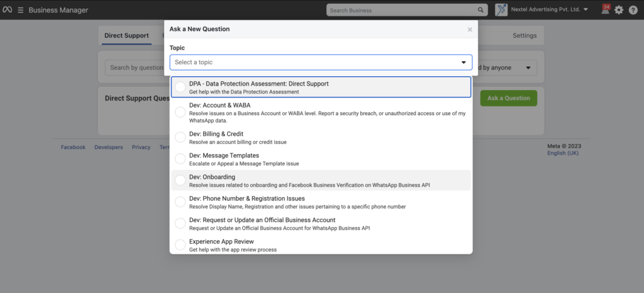
Task: Open the hamburger navigation menu
Action: click(x=21, y=10)
